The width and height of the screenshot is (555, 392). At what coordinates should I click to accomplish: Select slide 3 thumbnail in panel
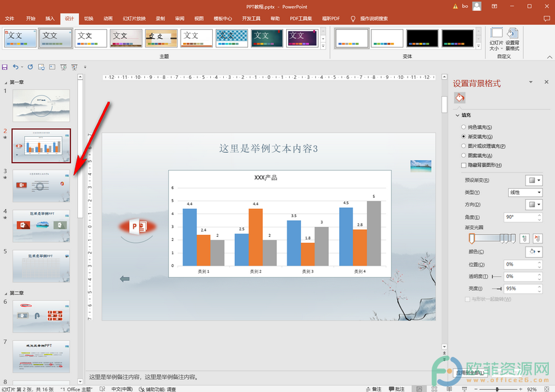point(41,186)
